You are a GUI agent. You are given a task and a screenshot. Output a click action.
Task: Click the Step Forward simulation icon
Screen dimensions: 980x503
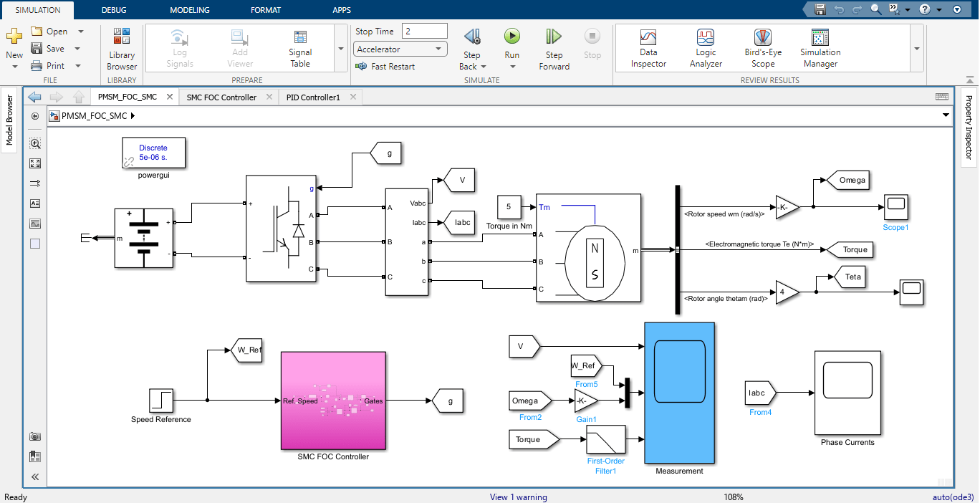553,43
